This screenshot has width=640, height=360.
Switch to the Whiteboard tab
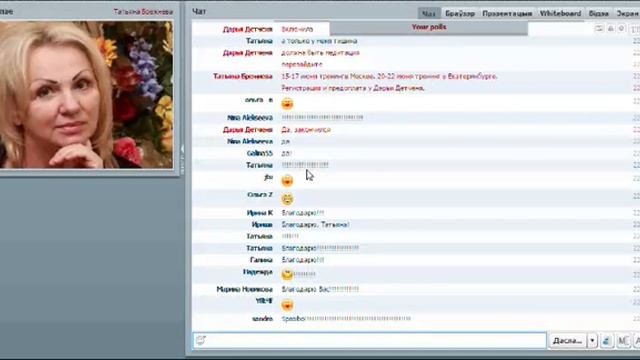[x=560, y=13]
